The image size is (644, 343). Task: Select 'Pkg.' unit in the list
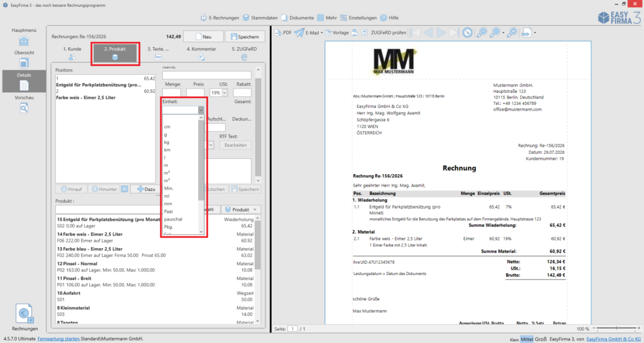(x=169, y=227)
